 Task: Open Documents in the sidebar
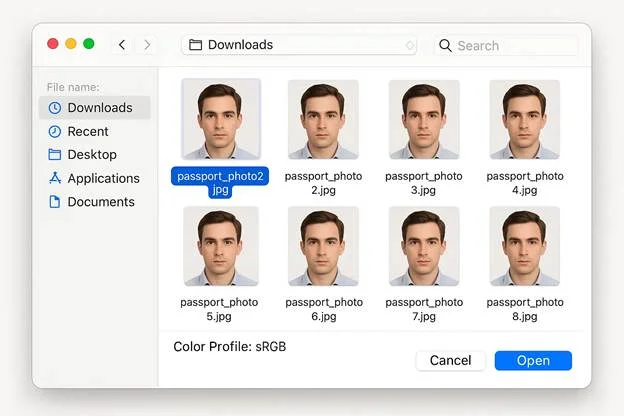pos(100,201)
